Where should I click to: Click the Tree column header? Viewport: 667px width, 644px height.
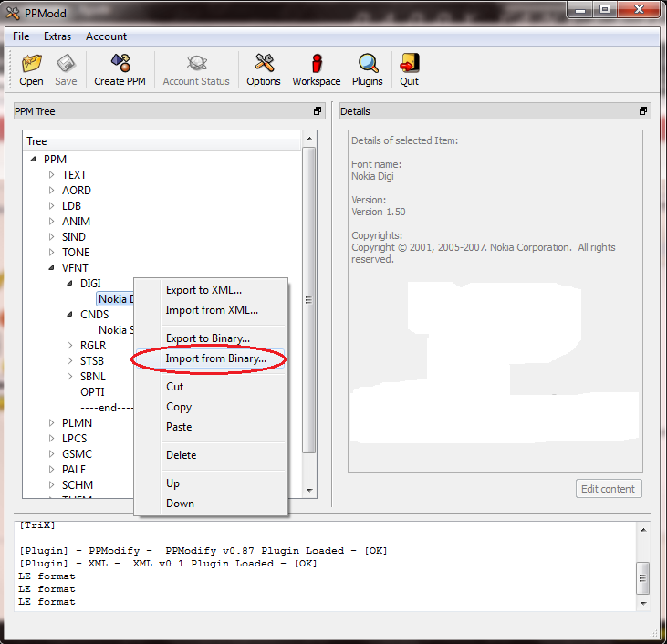pyautogui.click(x=162, y=141)
